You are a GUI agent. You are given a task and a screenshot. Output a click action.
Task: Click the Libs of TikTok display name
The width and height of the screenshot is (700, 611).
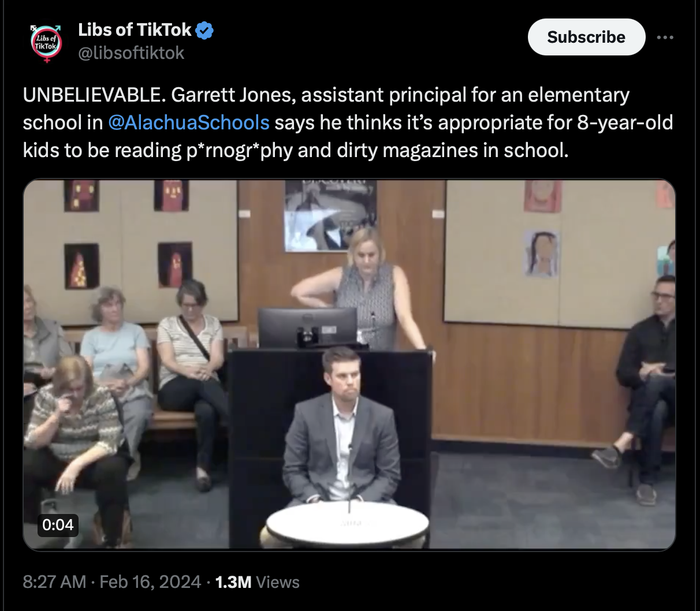pos(135,30)
